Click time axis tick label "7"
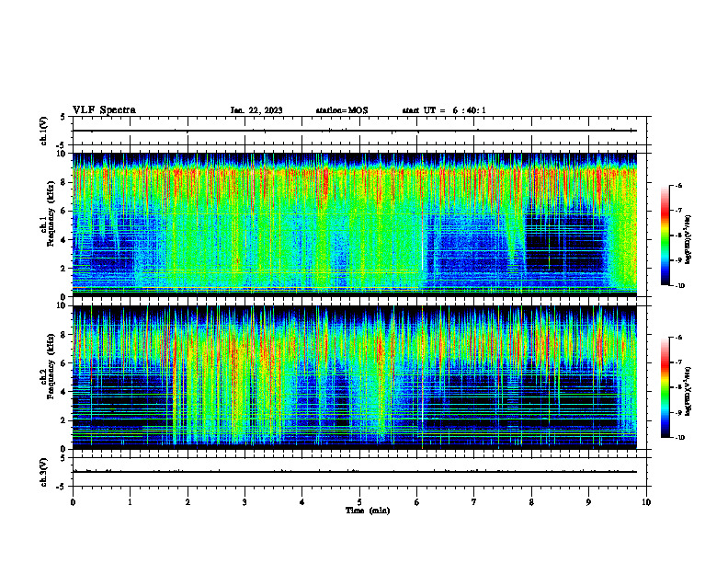 (x=474, y=502)
